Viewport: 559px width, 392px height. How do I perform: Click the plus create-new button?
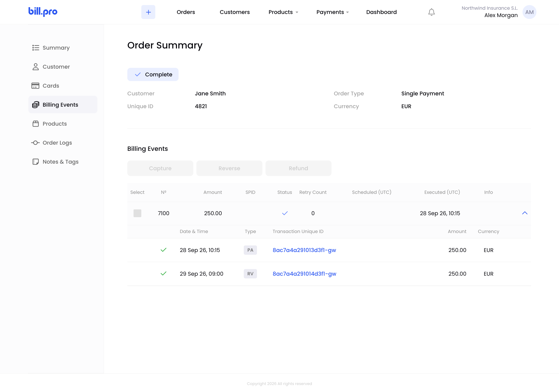148,12
